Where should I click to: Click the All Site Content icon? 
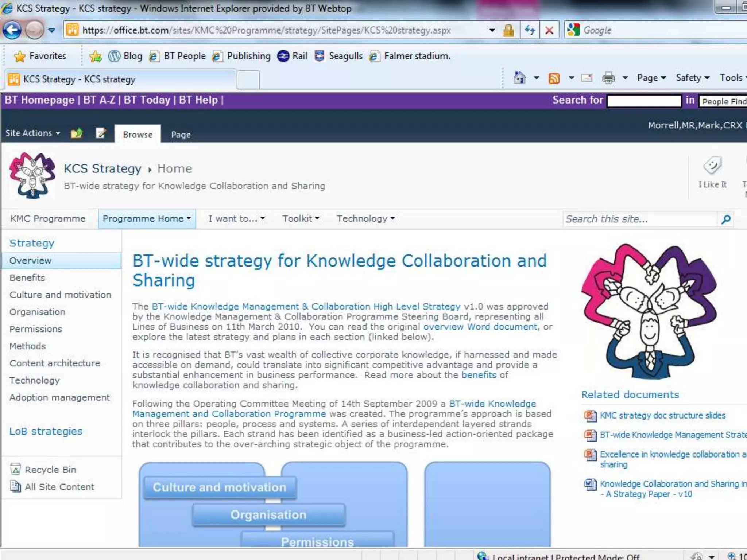coord(15,486)
